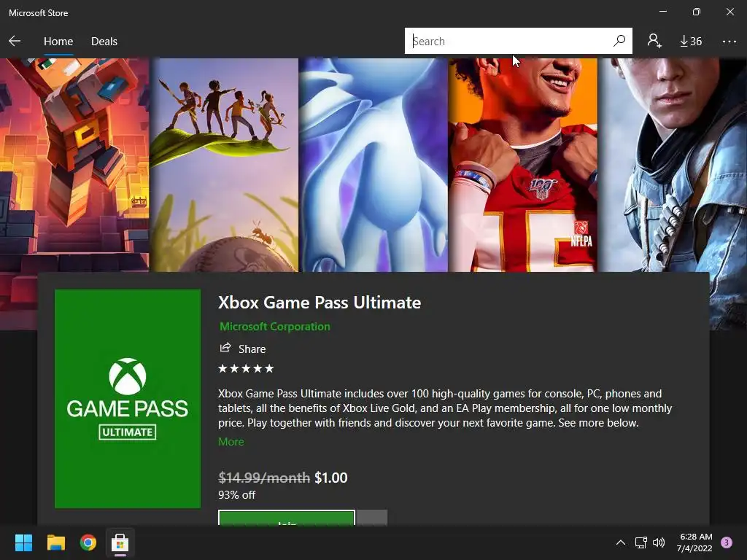Click Microsoft Store taskbar icon
747x560 pixels.
pos(120,542)
